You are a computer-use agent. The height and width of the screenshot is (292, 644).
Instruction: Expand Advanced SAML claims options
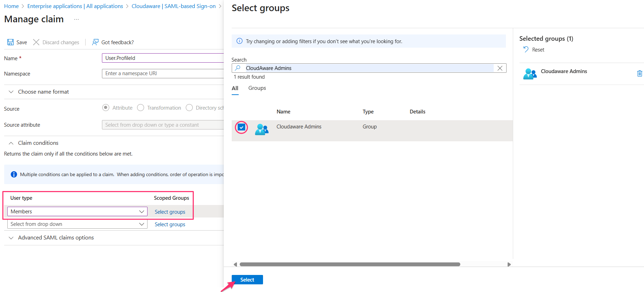(x=11, y=238)
